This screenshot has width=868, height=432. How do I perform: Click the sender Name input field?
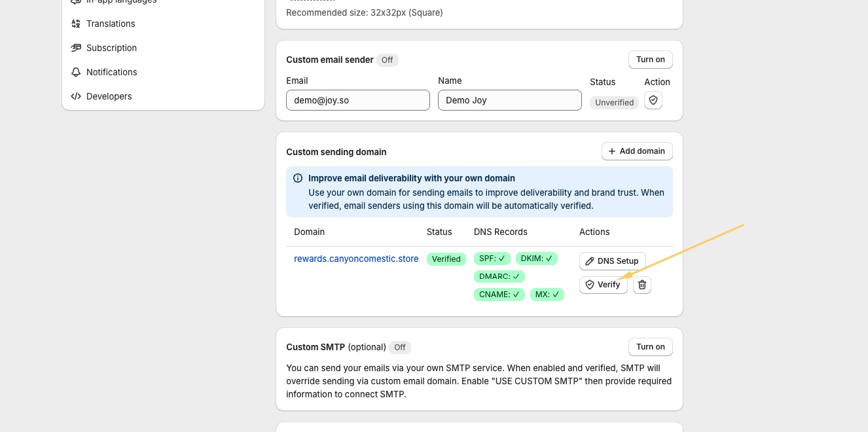pyautogui.click(x=509, y=100)
